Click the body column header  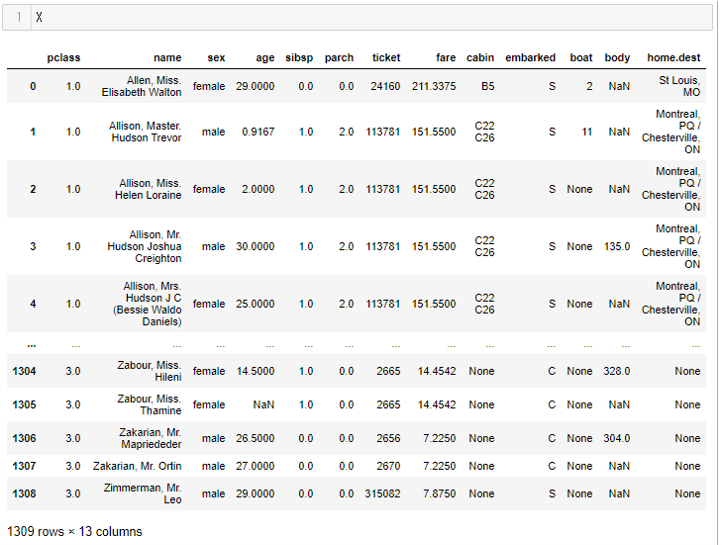(x=617, y=58)
